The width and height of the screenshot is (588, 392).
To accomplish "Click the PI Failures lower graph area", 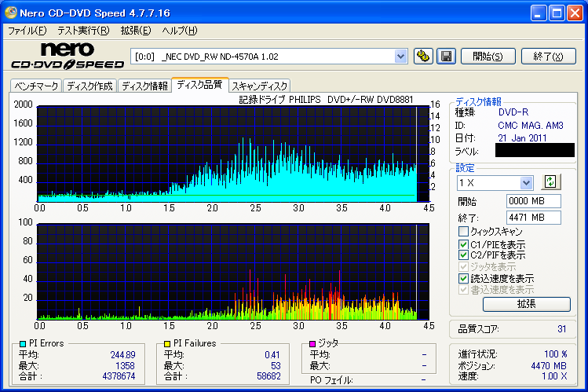I will tap(233, 272).
